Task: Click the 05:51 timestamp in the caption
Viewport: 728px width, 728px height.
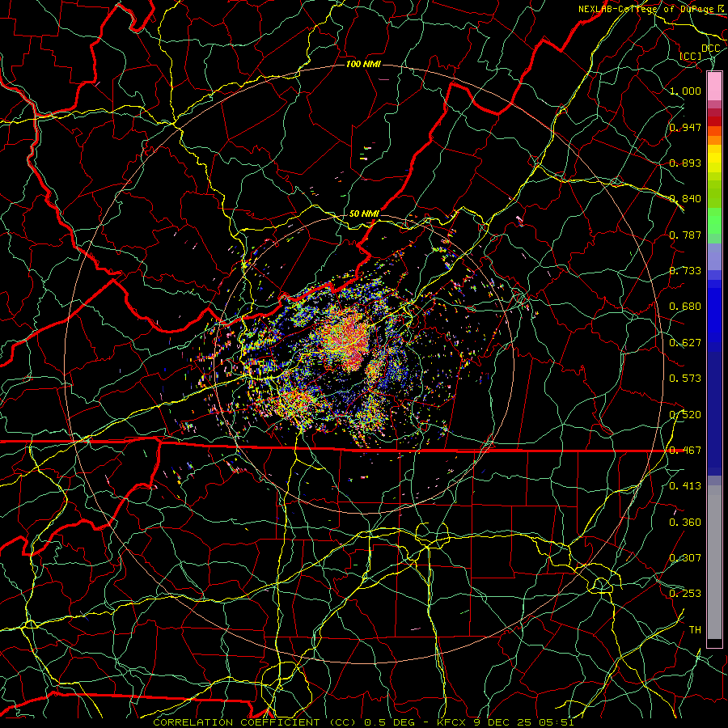Action: 557,722
